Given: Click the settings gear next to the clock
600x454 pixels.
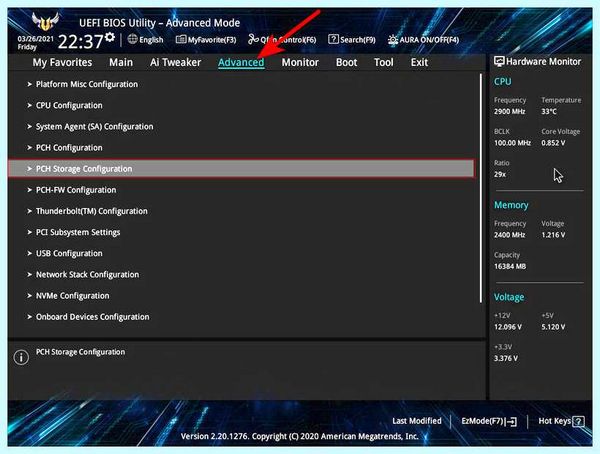Looking at the screenshot, I should pyautogui.click(x=110, y=37).
